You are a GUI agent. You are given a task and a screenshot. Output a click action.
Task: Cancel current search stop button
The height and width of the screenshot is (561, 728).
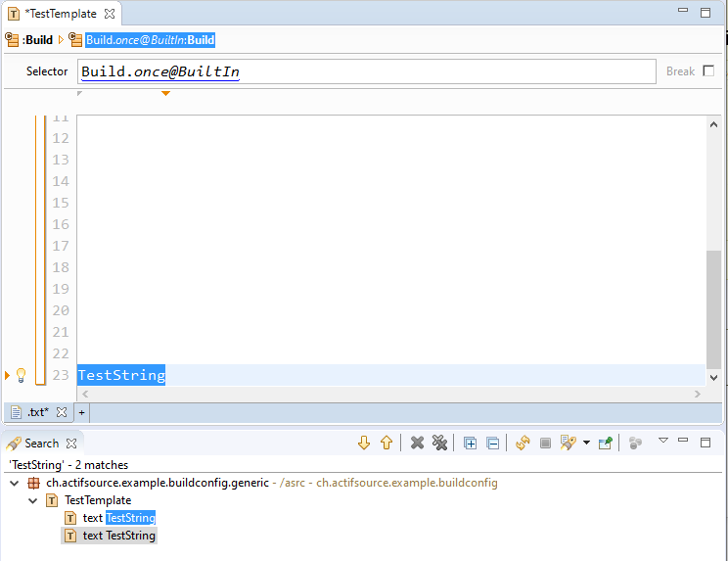coord(546,444)
